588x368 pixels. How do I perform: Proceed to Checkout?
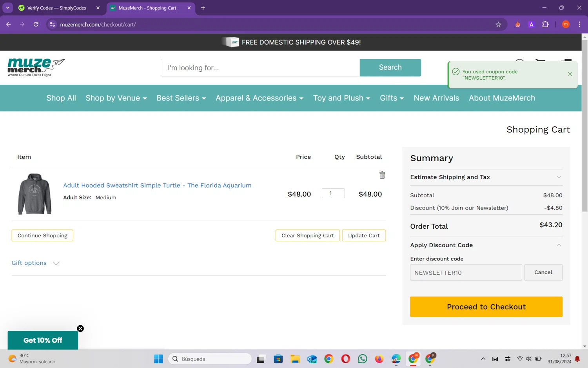pyautogui.click(x=486, y=307)
